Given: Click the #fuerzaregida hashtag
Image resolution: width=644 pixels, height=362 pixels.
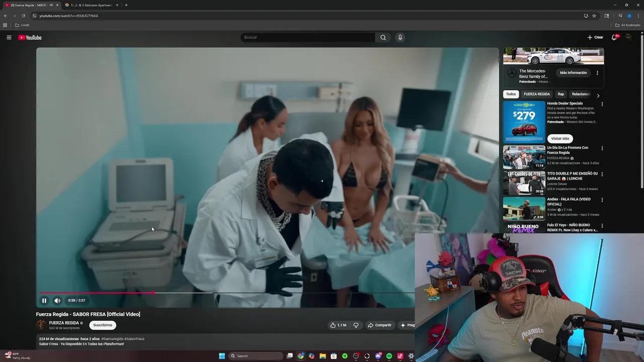Looking at the screenshot, I should click(112, 339).
